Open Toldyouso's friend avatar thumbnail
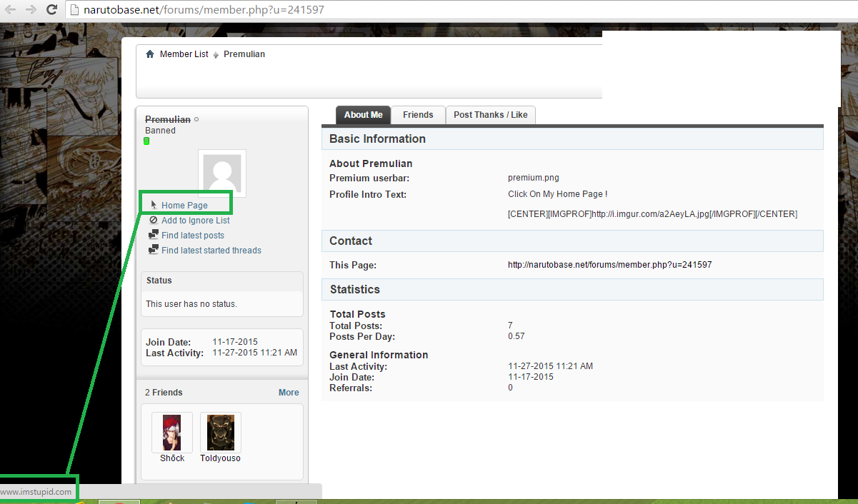The height and width of the screenshot is (504, 858). [221, 433]
